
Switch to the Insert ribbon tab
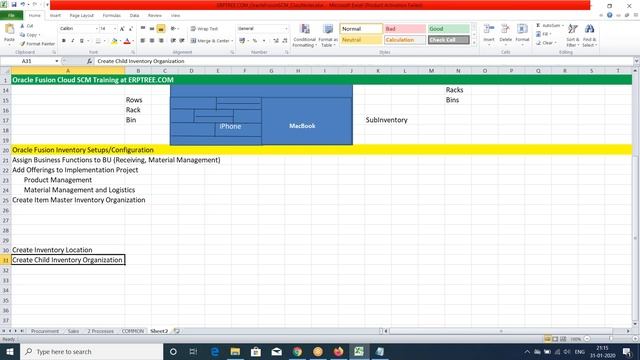(x=56, y=16)
